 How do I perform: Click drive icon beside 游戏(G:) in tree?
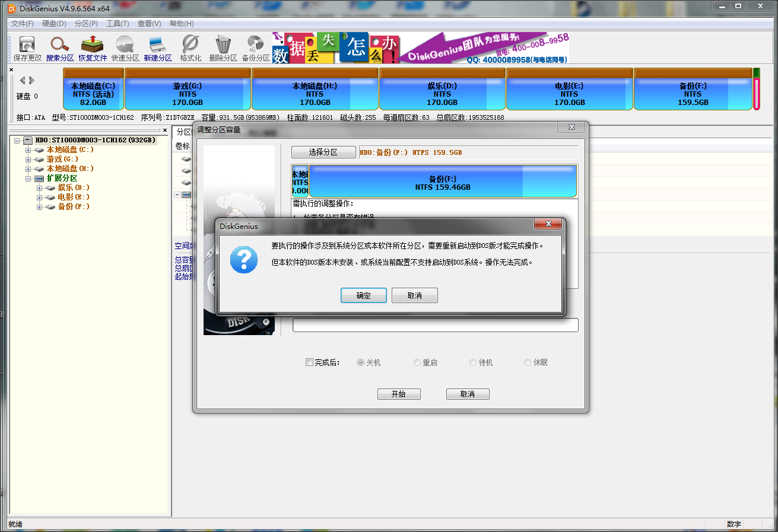click(39, 160)
